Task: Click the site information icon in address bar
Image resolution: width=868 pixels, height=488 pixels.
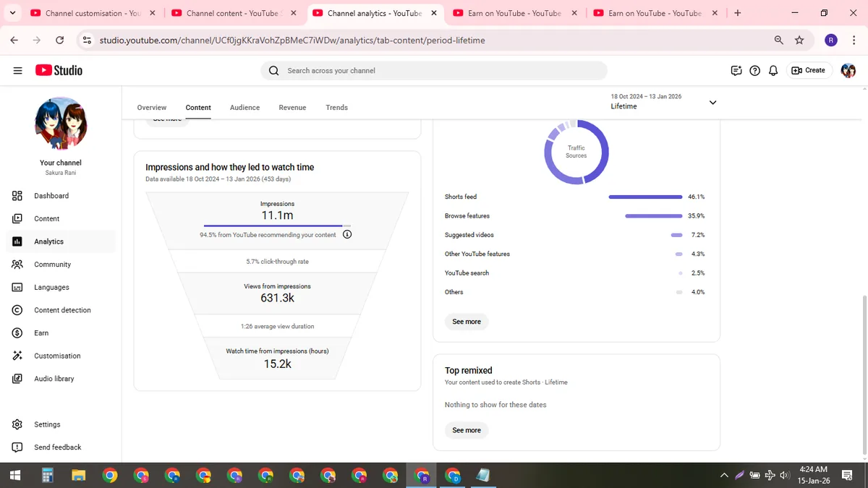Action: (x=88, y=40)
